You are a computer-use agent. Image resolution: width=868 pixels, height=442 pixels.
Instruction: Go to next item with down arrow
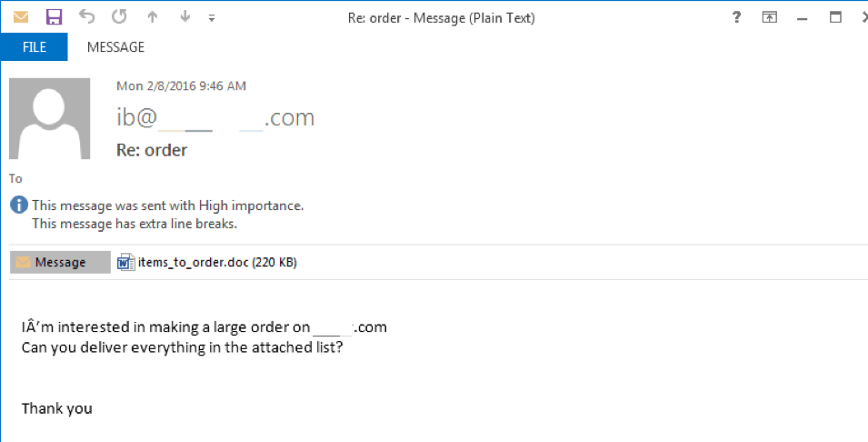coord(185,17)
